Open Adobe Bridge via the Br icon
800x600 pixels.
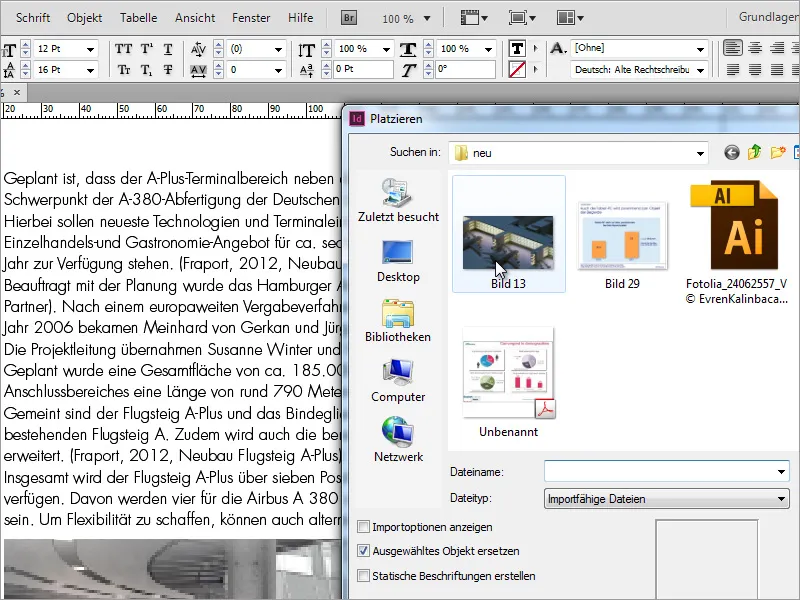pyautogui.click(x=349, y=18)
